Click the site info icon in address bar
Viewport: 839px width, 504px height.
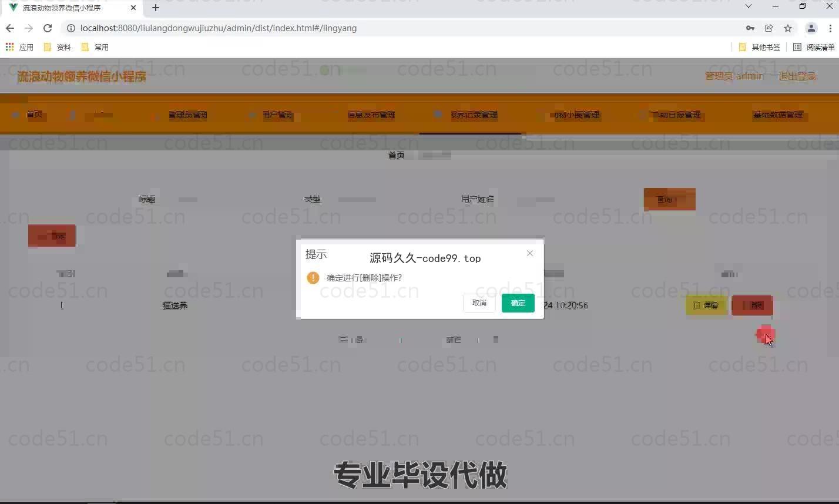[x=71, y=28]
